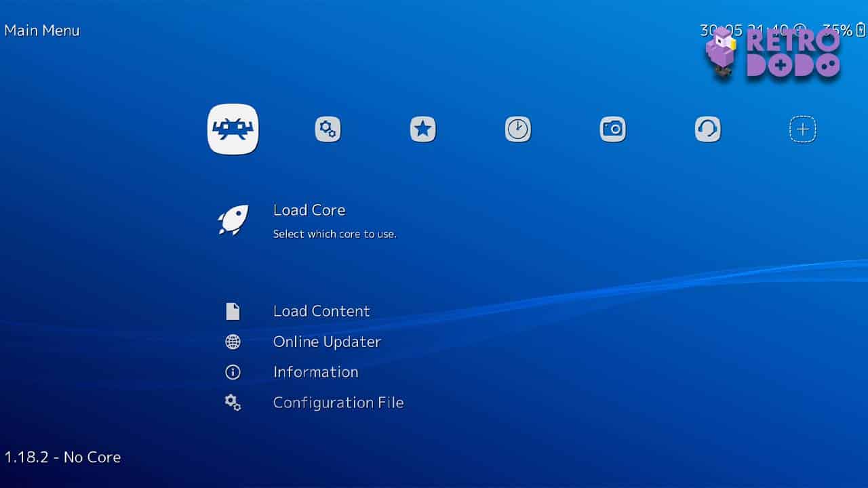Click the 1.18.2 - No Core version label
This screenshot has width=868, height=488.
point(62,457)
